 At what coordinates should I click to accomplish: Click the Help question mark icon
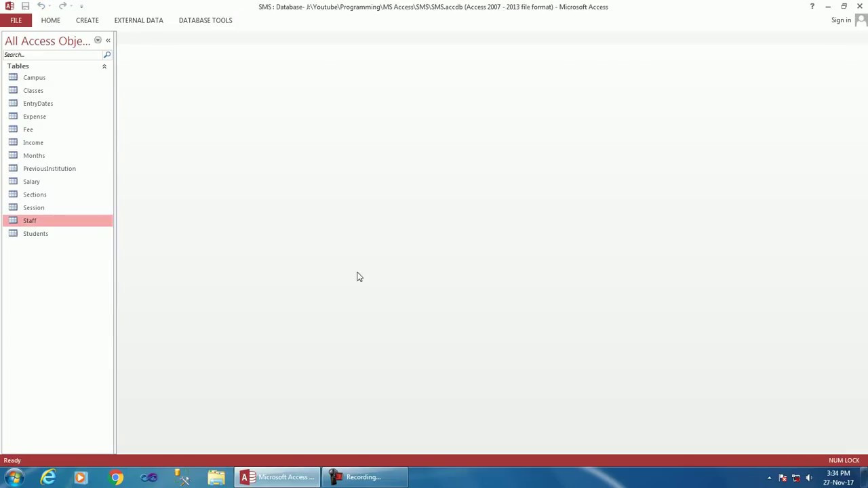click(x=812, y=6)
